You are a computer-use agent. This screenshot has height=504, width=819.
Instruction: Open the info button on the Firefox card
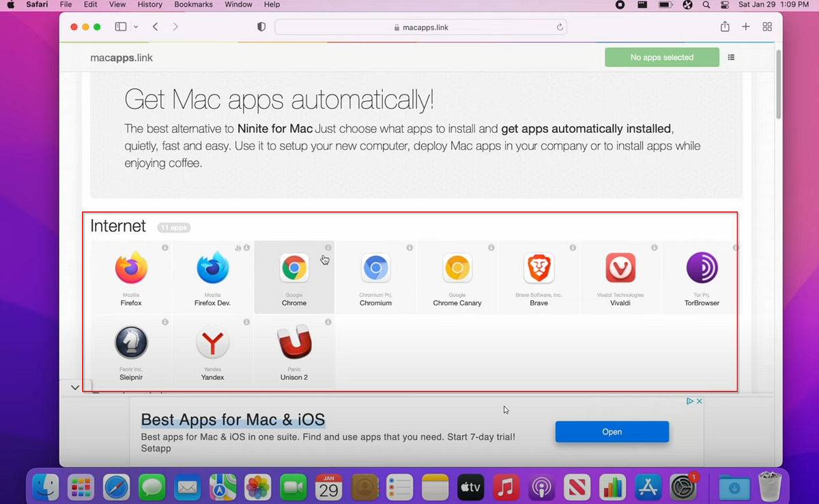(x=164, y=248)
